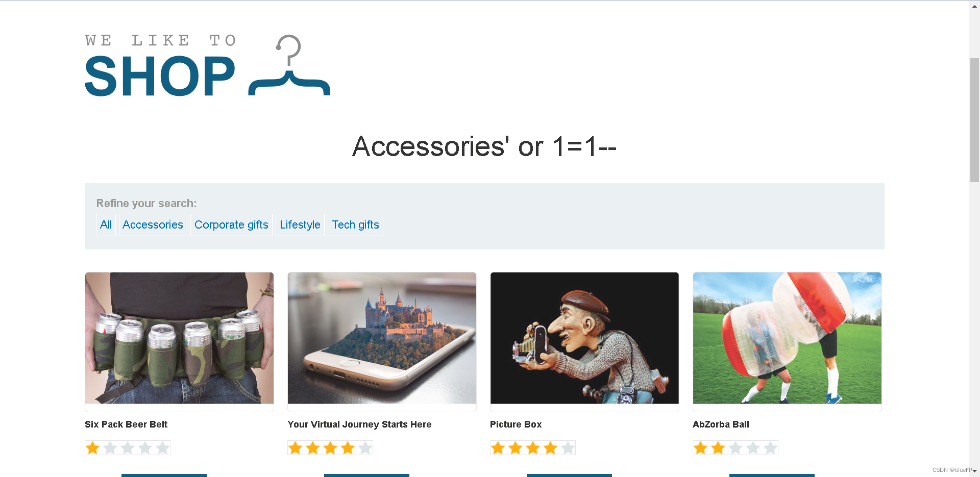Viewport: 980px width, 477px height.
Task: Click the Six Pack Beer Belt title
Action: click(x=126, y=424)
